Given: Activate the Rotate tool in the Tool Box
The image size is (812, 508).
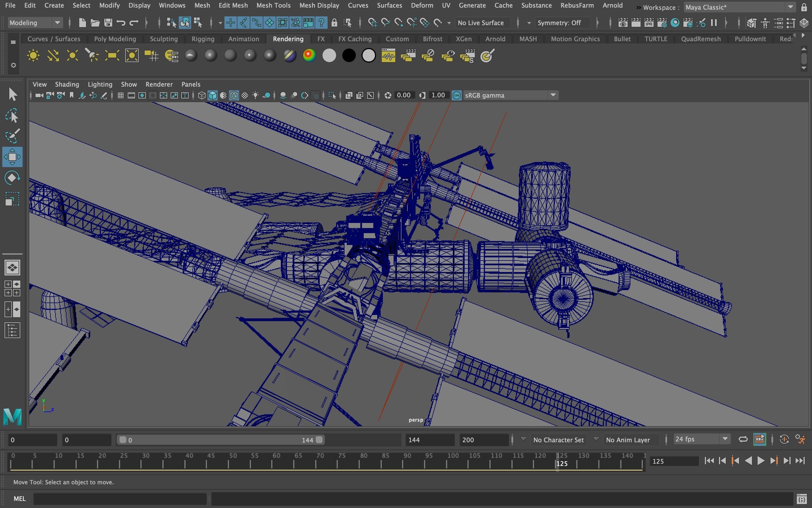Looking at the screenshot, I should (12, 178).
